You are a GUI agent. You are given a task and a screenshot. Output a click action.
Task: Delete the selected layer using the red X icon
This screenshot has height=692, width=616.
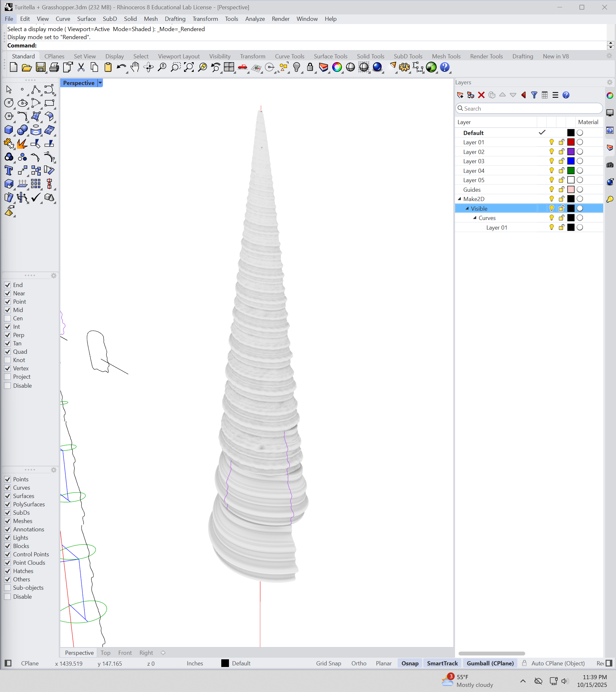tap(481, 95)
